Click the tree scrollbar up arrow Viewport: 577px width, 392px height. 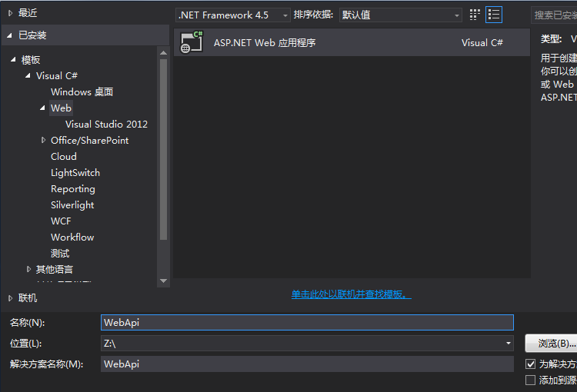164,53
